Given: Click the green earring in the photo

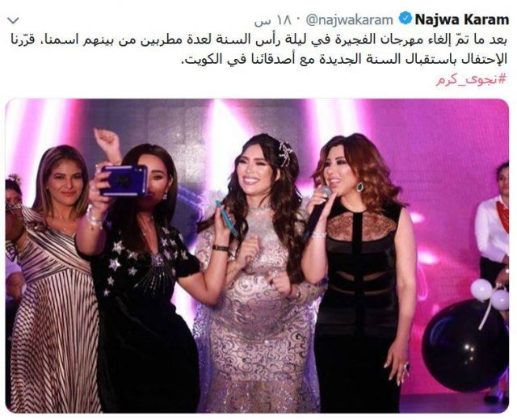Looking at the screenshot, I should 359,187.
